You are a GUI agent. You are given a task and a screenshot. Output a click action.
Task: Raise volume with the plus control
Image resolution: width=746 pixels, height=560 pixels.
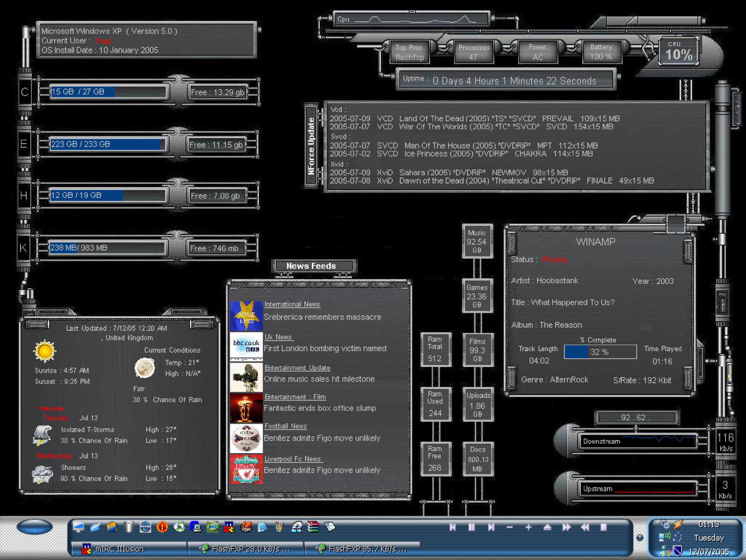[528, 527]
